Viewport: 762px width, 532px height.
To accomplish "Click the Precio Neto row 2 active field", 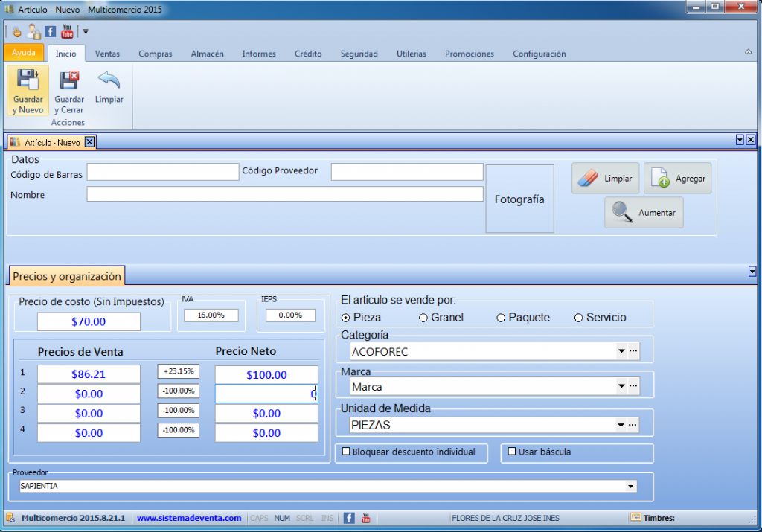I will (266, 394).
